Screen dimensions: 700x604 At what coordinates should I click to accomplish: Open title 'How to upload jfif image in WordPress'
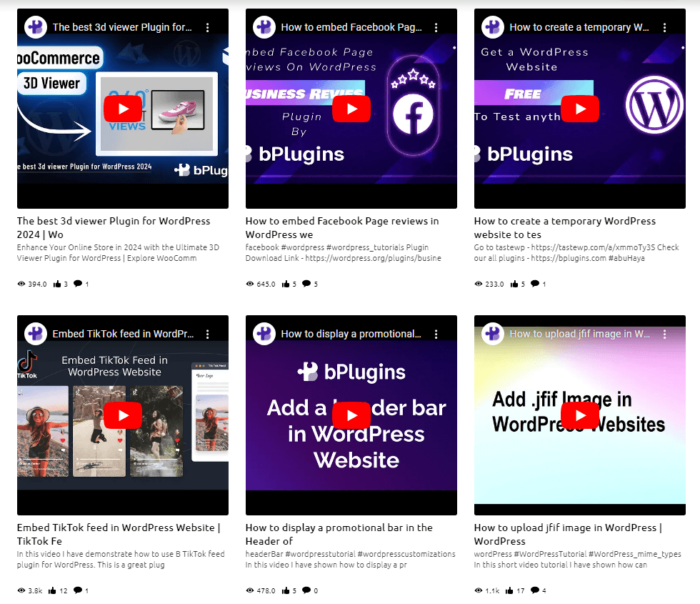point(568,534)
